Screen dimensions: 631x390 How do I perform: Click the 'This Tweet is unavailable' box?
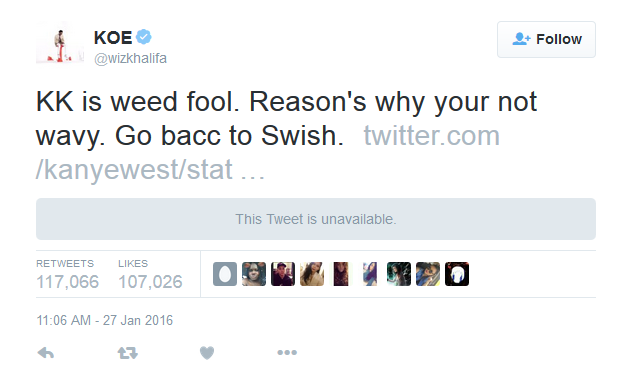pos(316,219)
